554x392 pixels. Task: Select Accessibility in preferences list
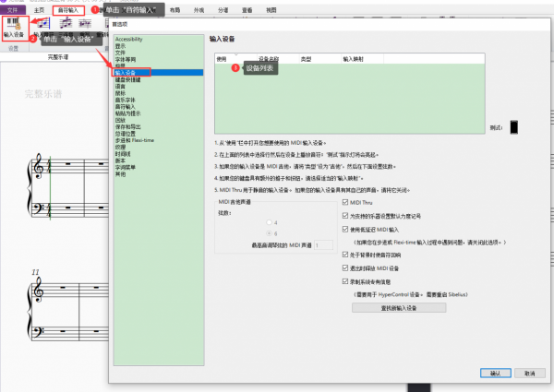coord(128,39)
